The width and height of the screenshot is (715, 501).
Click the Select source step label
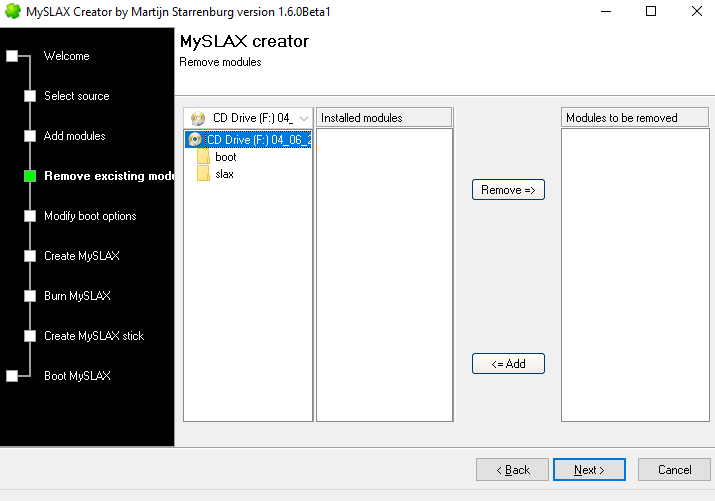point(77,96)
